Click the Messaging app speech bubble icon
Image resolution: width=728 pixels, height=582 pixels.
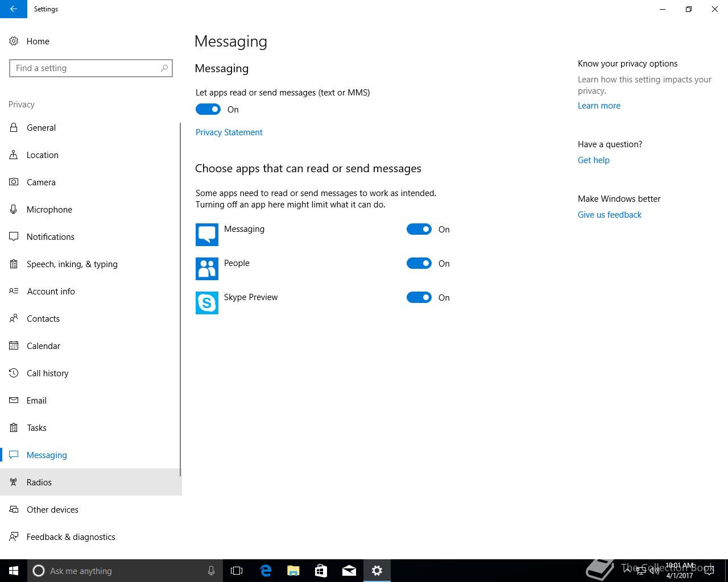coord(206,235)
